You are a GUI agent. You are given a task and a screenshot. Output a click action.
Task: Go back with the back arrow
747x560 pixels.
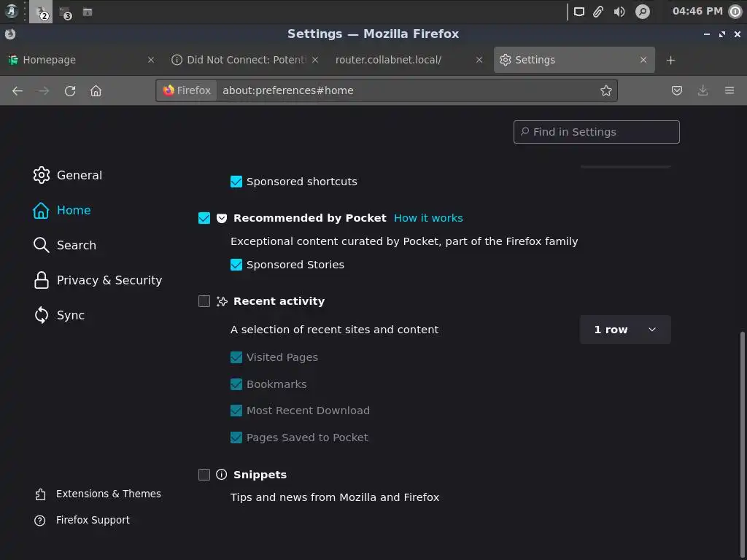coord(18,90)
